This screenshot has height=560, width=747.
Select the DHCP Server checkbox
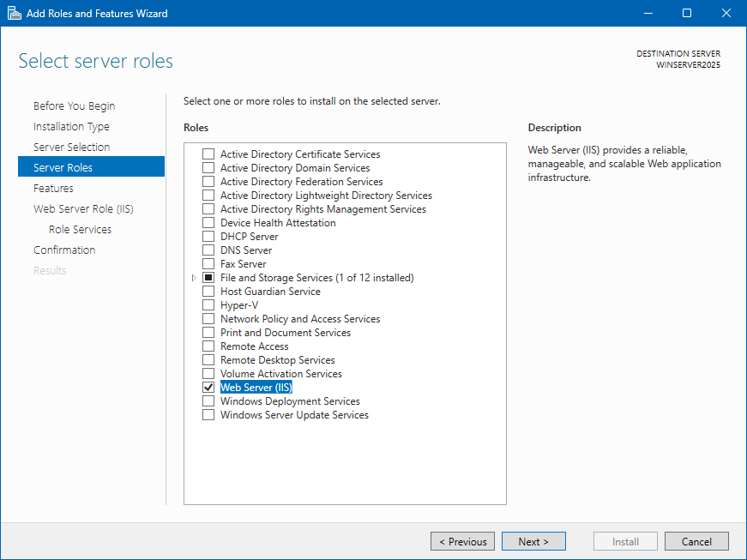[208, 237]
